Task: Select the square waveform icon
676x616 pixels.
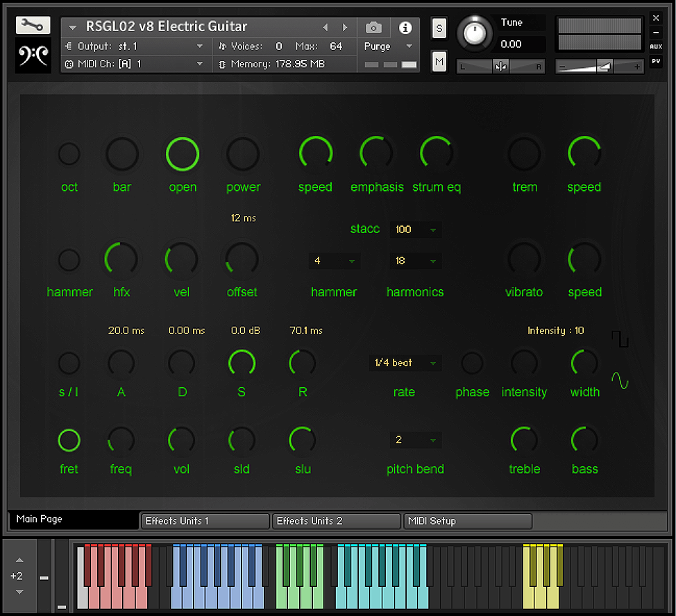Action: 620,339
